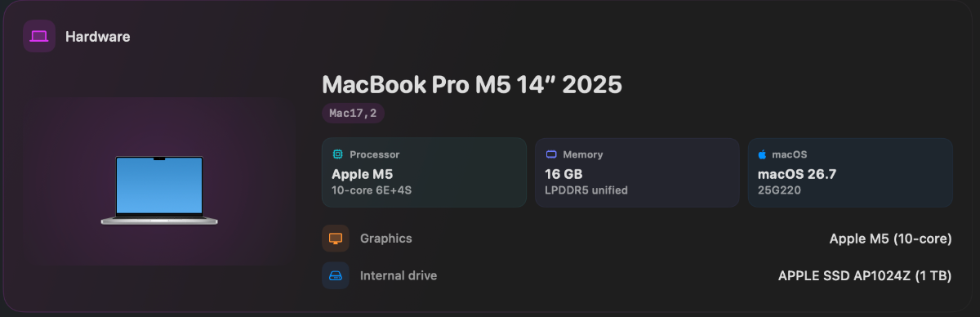Screen dimensions: 980x317
Task: Click the Memory module icon
Action: coord(550,154)
